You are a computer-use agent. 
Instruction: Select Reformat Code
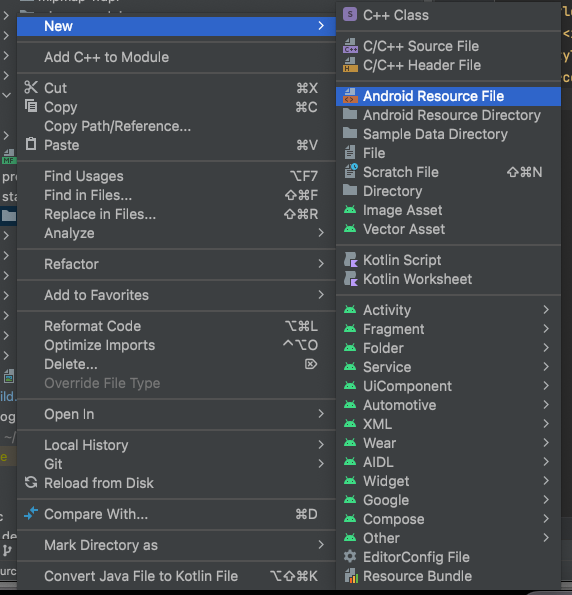(176, 326)
